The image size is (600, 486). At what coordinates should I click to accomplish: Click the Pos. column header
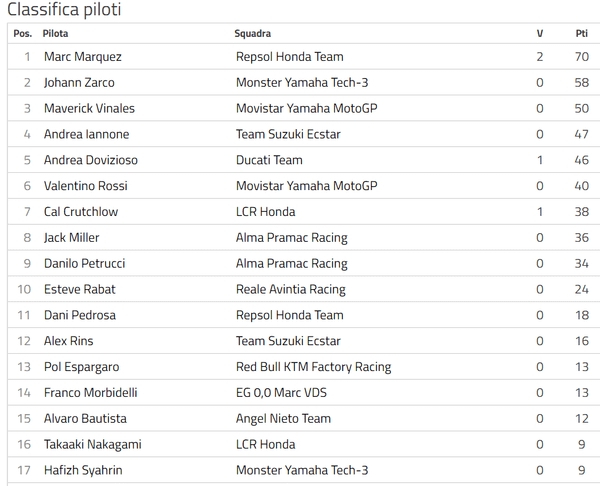(23, 34)
